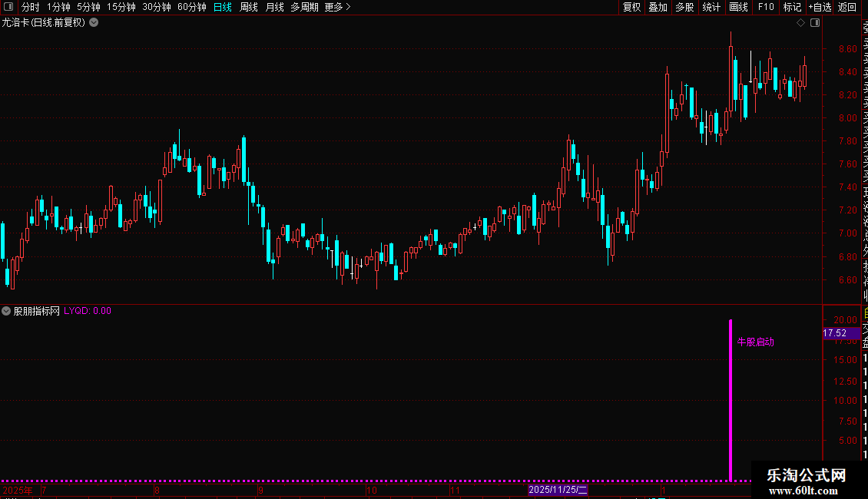Add stock via +自选 button
The width and height of the screenshot is (868, 499).
pyautogui.click(x=820, y=7)
